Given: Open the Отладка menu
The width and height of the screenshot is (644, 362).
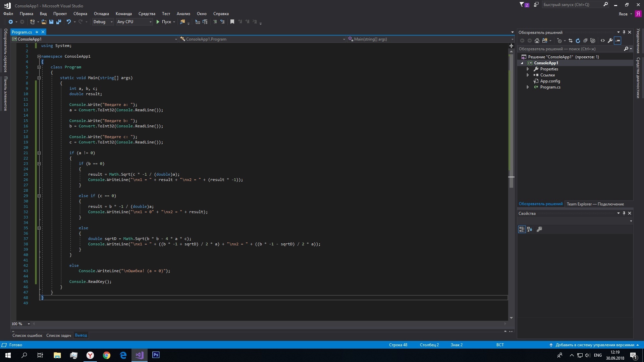Looking at the screenshot, I should [x=101, y=14].
